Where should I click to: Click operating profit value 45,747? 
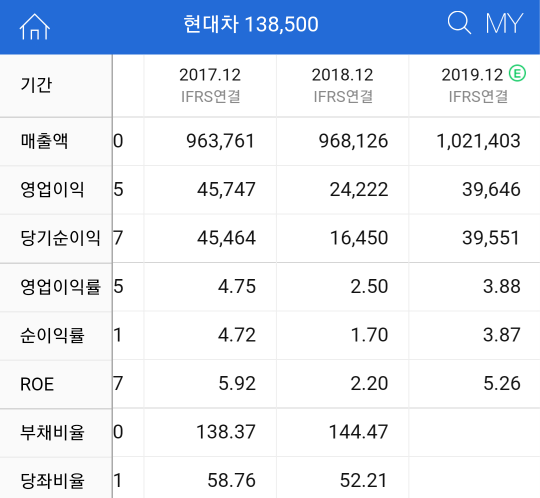(226, 189)
